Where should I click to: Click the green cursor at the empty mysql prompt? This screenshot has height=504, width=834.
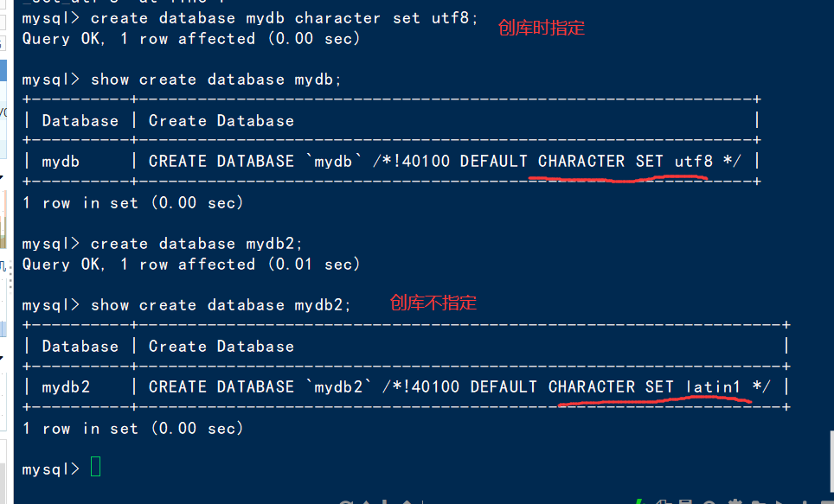(96, 467)
